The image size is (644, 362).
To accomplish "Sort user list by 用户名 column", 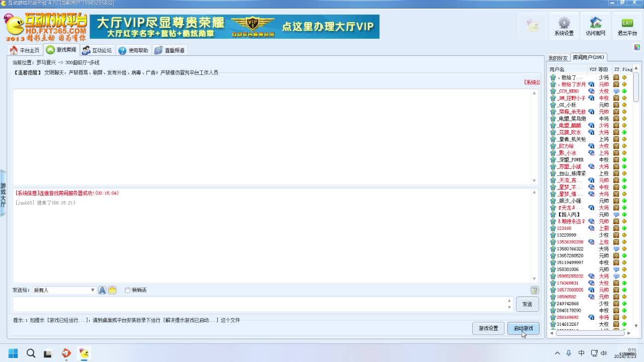I will (567, 69).
